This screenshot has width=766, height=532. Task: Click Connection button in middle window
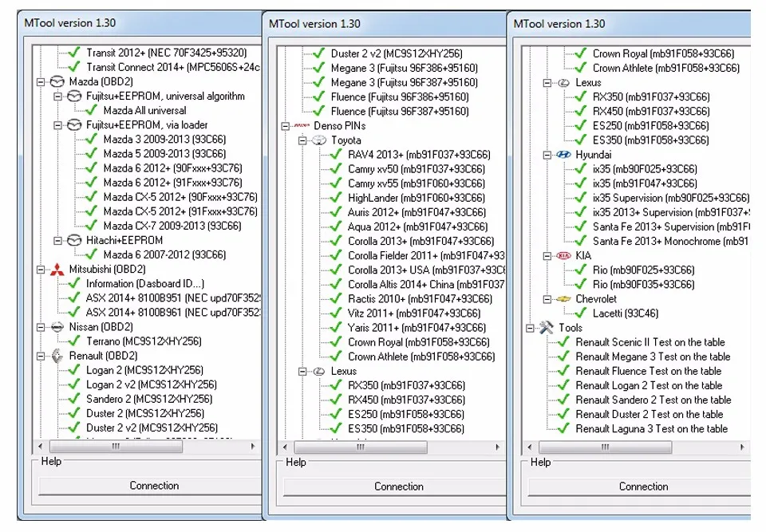click(x=396, y=487)
